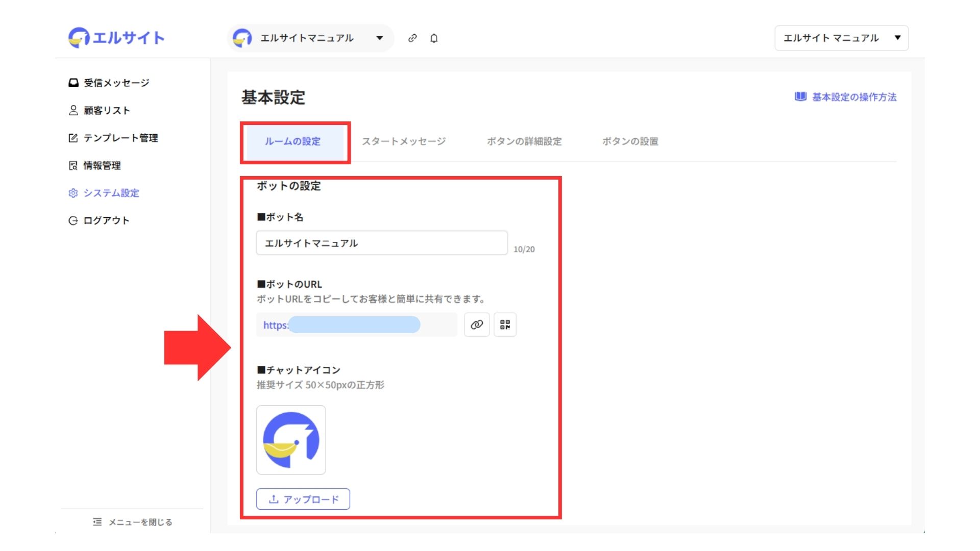The height and width of the screenshot is (551, 980).
Task: Switch to the スタートメッセージ tab
Action: click(403, 141)
